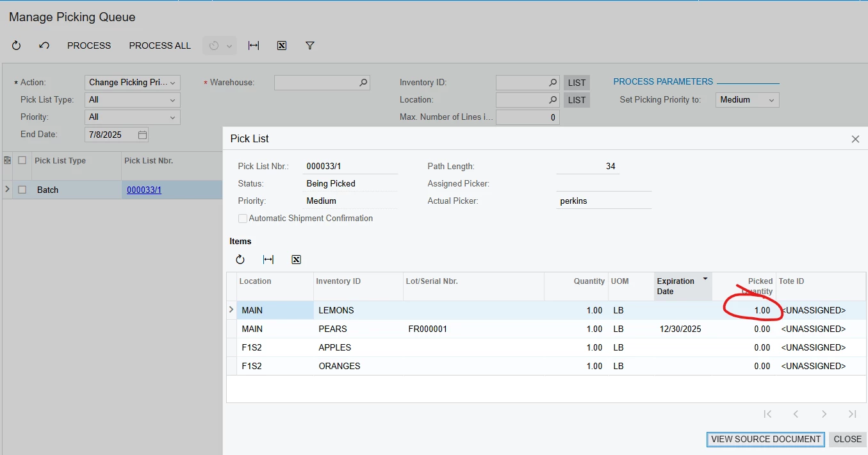
Task: Click the Warehouse lookup magnifier
Action: click(363, 83)
